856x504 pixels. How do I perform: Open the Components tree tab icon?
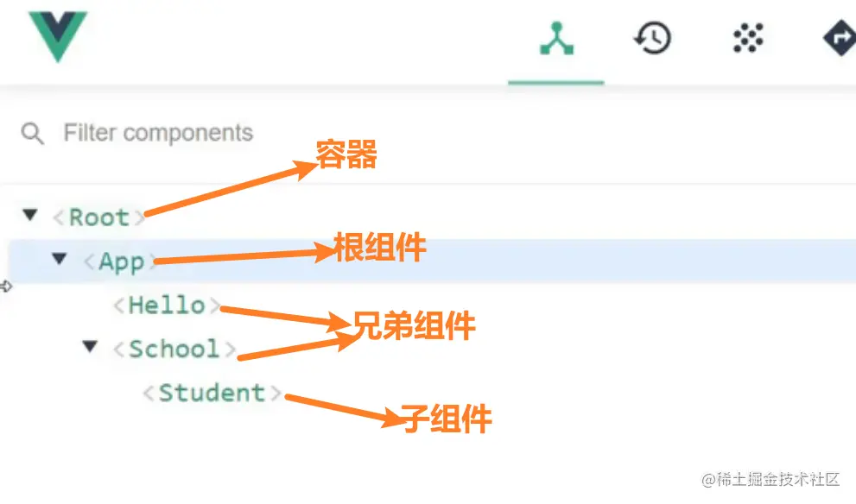pos(556,38)
